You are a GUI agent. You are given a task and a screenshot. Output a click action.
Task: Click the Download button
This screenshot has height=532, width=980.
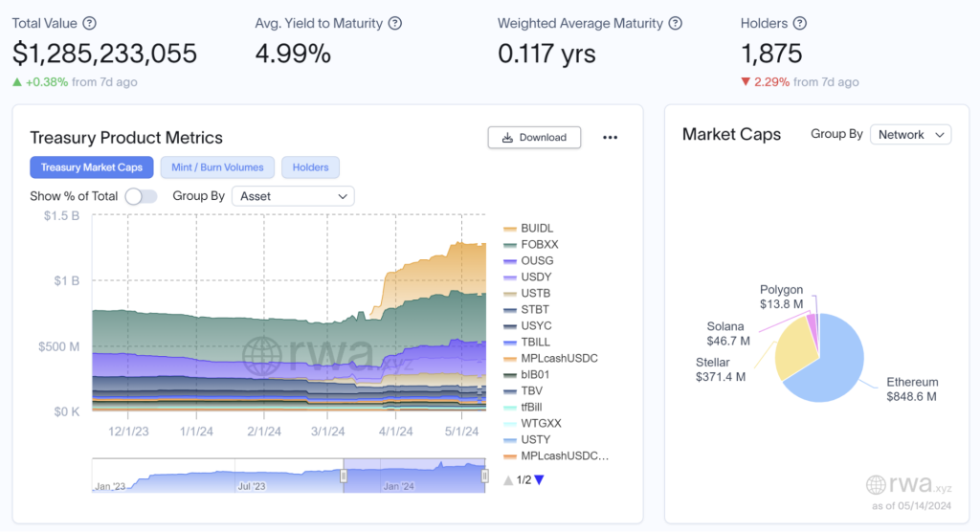tap(533, 138)
